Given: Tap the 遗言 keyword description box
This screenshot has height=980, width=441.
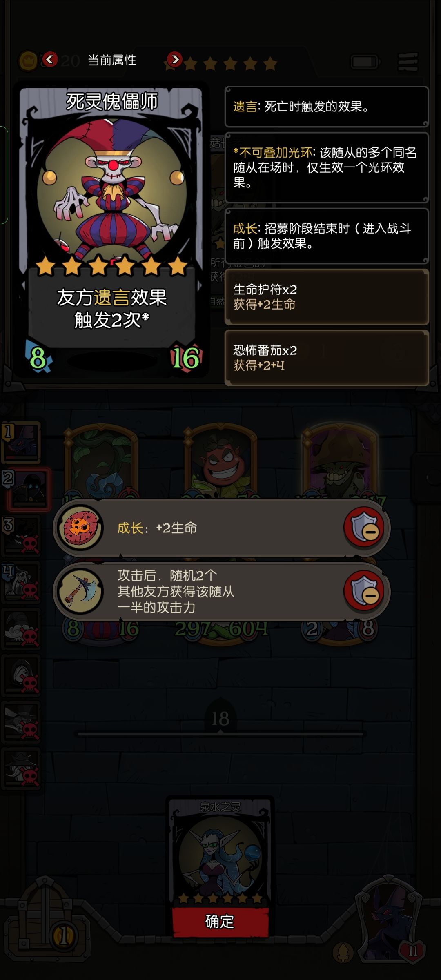Looking at the screenshot, I should click(327, 107).
